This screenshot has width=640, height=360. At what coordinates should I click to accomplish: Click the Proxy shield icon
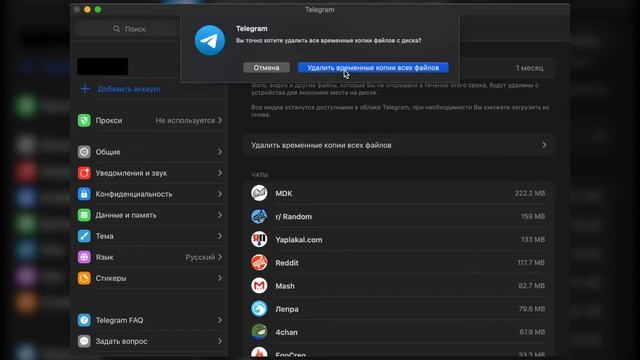[84, 120]
